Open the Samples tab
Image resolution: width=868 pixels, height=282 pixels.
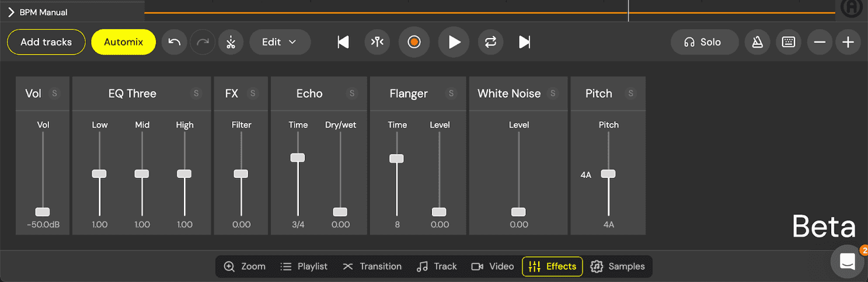618,266
